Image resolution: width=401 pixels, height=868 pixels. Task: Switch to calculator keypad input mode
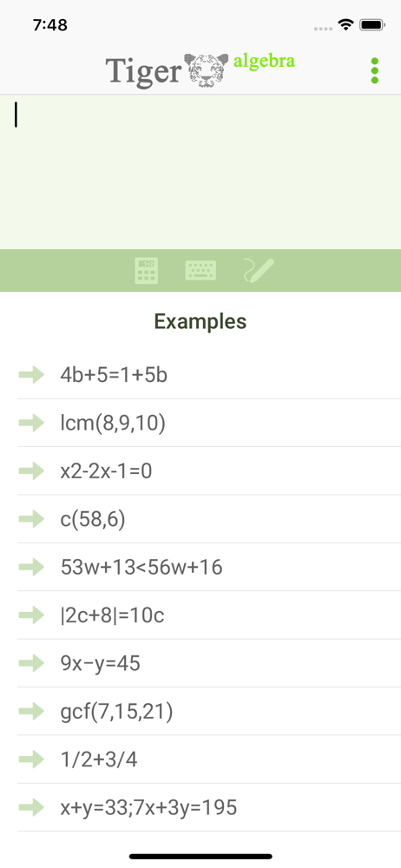(146, 271)
